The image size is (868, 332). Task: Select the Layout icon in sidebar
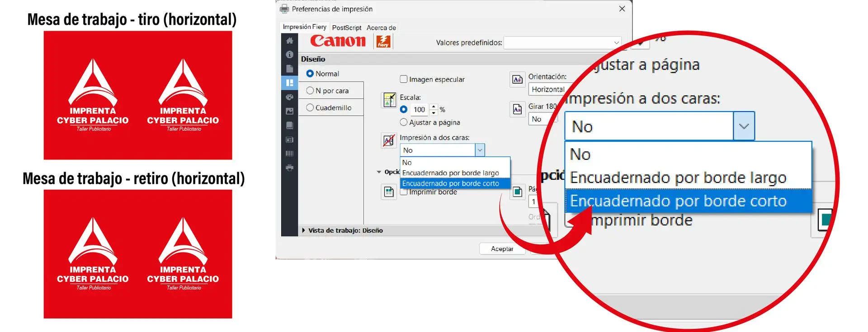coord(290,83)
